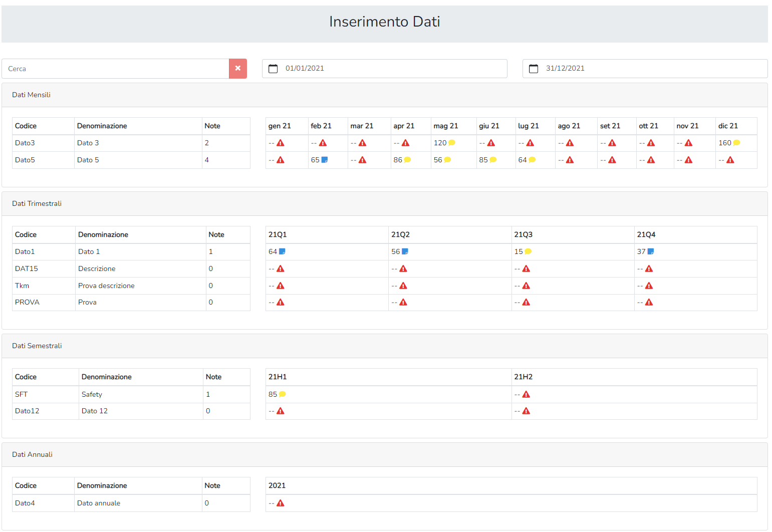The width and height of the screenshot is (772, 532).
Task: Open calendar icon for start date 01/01/2021
Action: click(273, 69)
